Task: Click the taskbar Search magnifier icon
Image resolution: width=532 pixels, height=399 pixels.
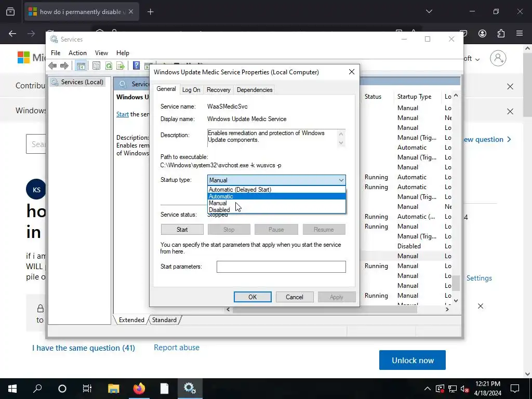Action: pos(37,389)
